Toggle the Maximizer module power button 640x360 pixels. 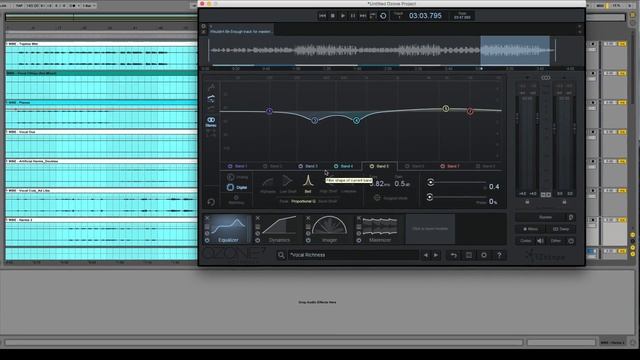click(x=359, y=240)
